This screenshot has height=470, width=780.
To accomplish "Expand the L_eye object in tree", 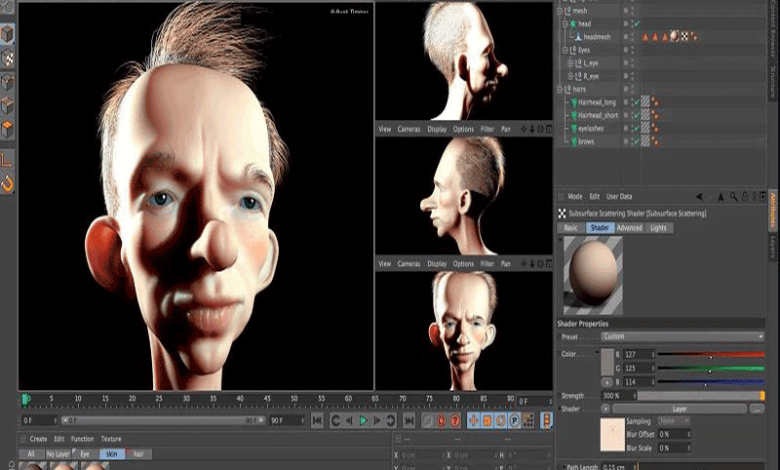I will (571, 63).
